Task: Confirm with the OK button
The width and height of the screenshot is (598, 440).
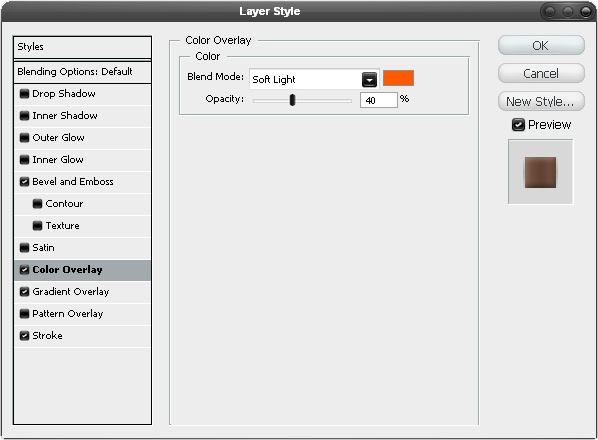Action: click(541, 45)
